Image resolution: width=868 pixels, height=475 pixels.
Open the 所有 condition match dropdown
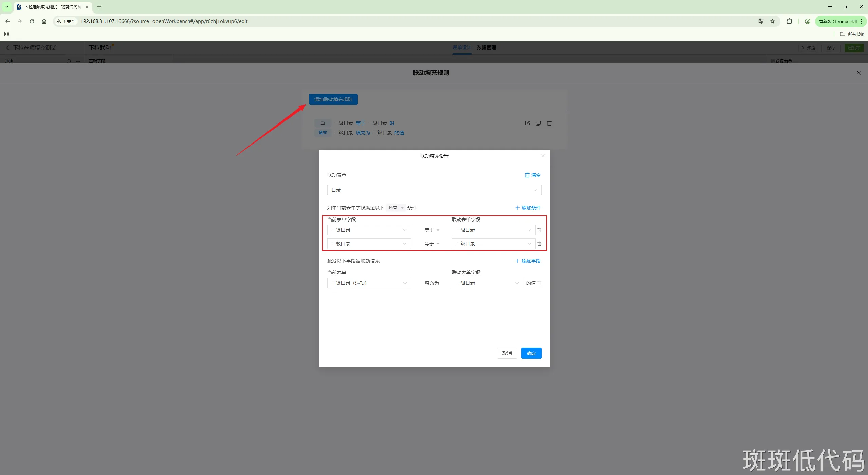(396, 208)
